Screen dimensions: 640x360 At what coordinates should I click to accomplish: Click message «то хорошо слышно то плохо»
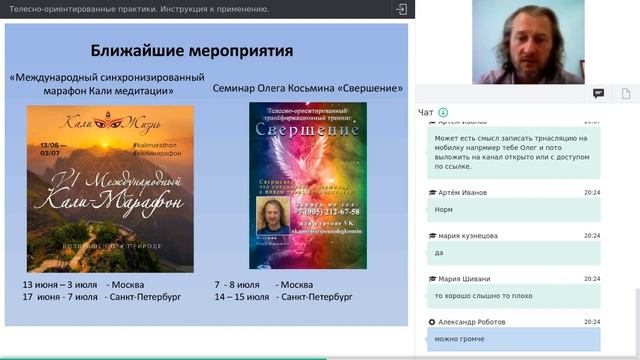click(x=514, y=296)
